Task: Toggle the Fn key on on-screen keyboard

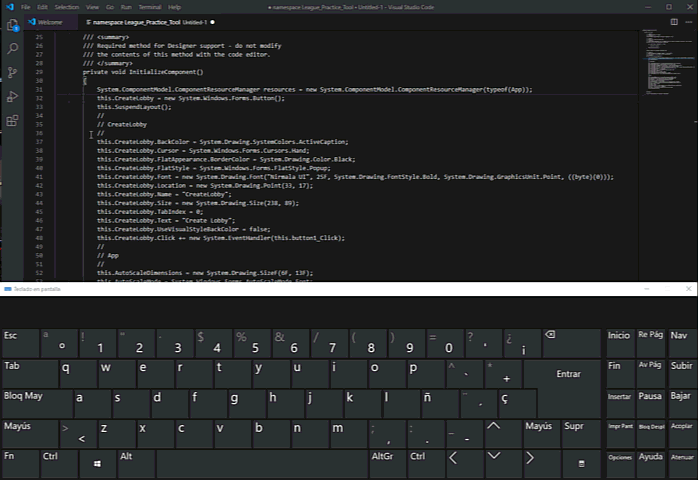Action: click(19, 464)
